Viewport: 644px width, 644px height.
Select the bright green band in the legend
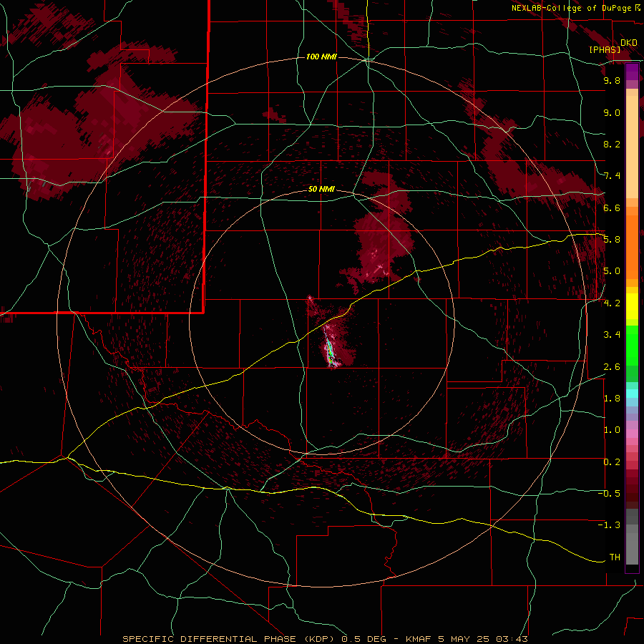(632, 346)
